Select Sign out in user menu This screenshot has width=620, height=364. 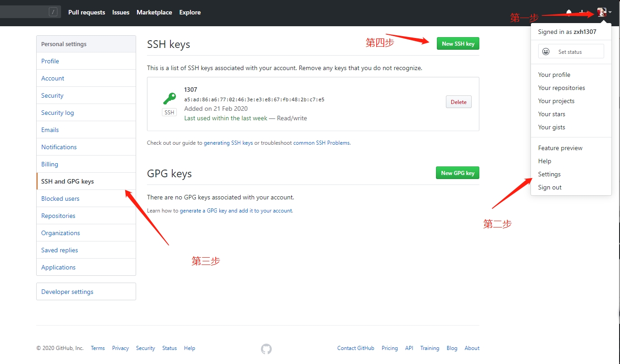550,187
